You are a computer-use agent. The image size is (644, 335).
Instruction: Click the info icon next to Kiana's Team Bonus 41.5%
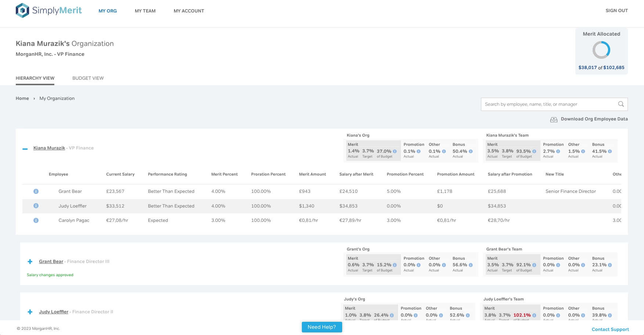[x=610, y=151]
